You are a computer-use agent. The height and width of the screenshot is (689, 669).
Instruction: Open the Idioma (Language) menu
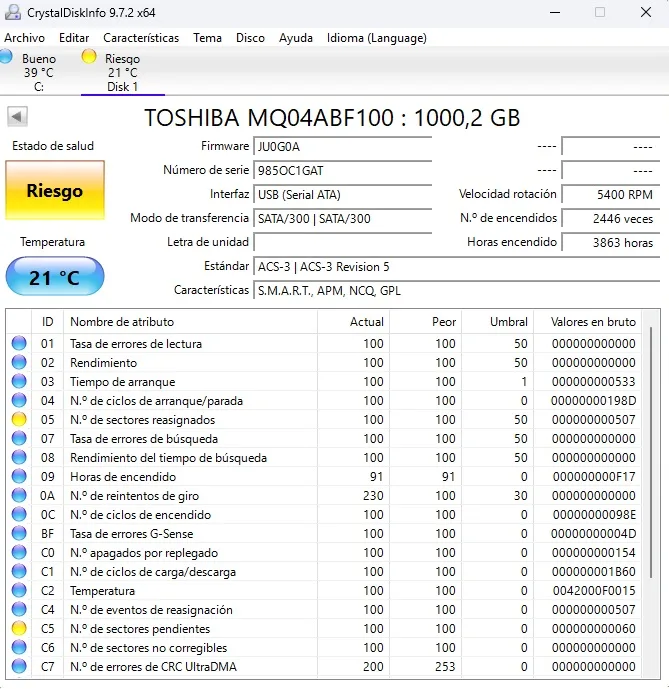pos(377,38)
